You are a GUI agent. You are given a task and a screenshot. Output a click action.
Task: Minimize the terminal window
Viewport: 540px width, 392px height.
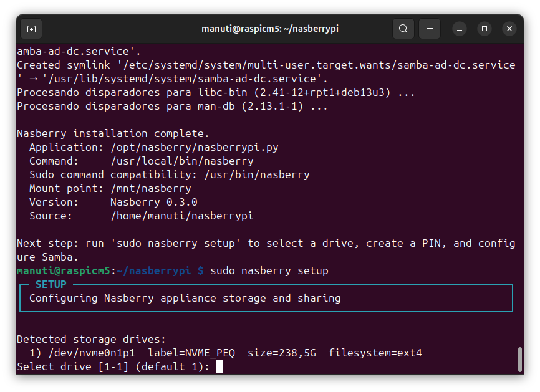click(x=460, y=29)
